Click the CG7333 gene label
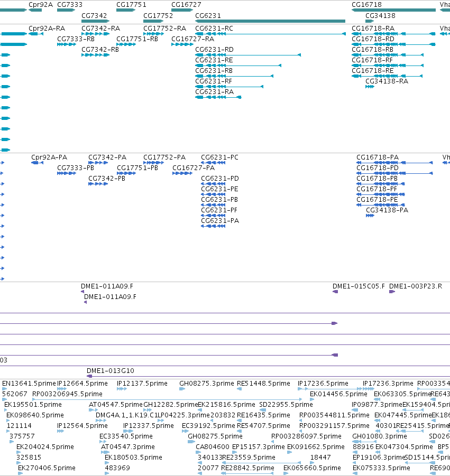450x476 pixels. (x=70, y=5)
